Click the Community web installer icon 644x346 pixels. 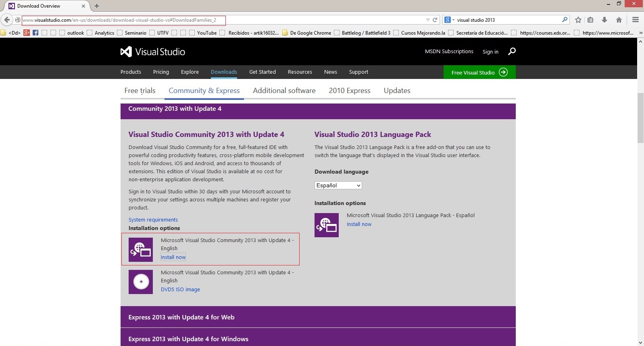pyautogui.click(x=141, y=249)
